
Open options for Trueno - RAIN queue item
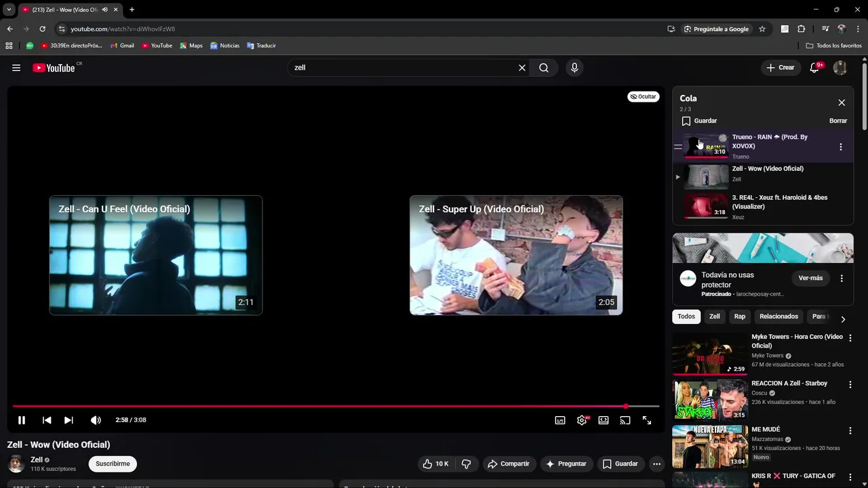pyautogui.click(x=841, y=146)
